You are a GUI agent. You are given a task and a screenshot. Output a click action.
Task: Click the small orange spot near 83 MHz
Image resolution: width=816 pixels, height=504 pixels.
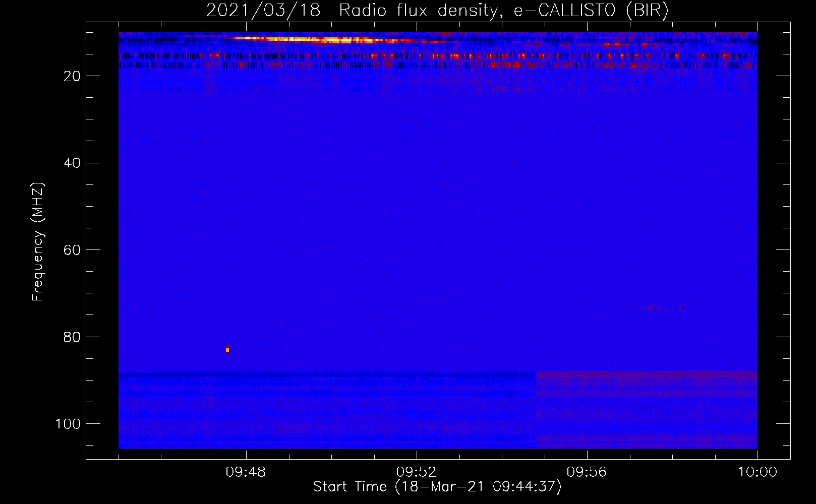point(227,349)
